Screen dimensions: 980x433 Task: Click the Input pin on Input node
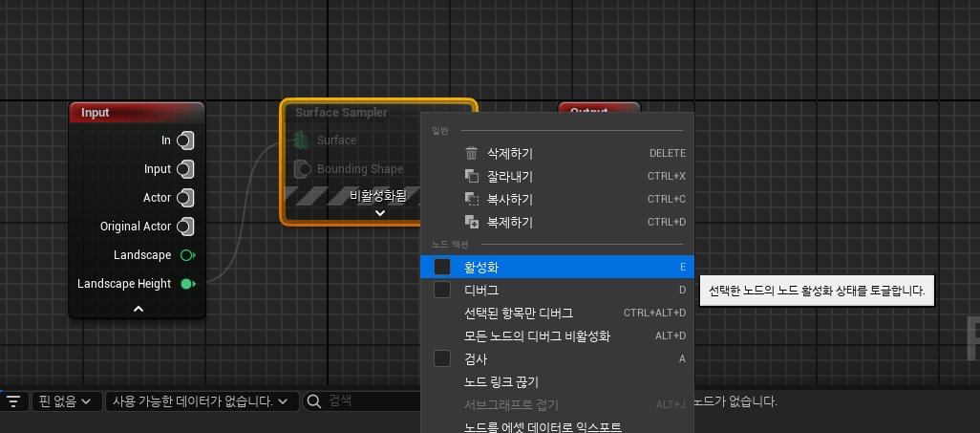pyautogui.click(x=185, y=169)
